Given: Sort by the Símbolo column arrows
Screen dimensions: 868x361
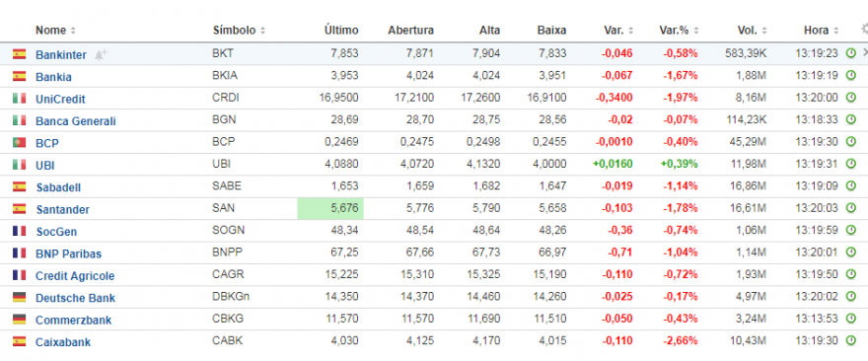Looking at the screenshot, I should pyautogui.click(x=263, y=31).
